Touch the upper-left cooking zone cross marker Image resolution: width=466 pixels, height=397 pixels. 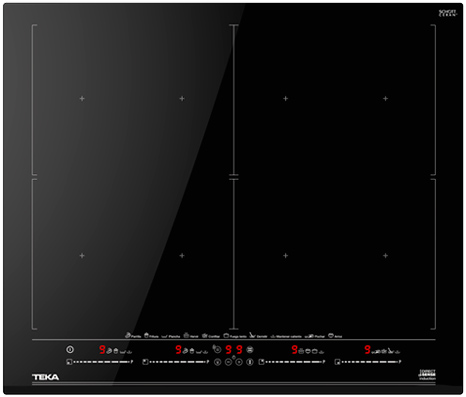[82, 98]
